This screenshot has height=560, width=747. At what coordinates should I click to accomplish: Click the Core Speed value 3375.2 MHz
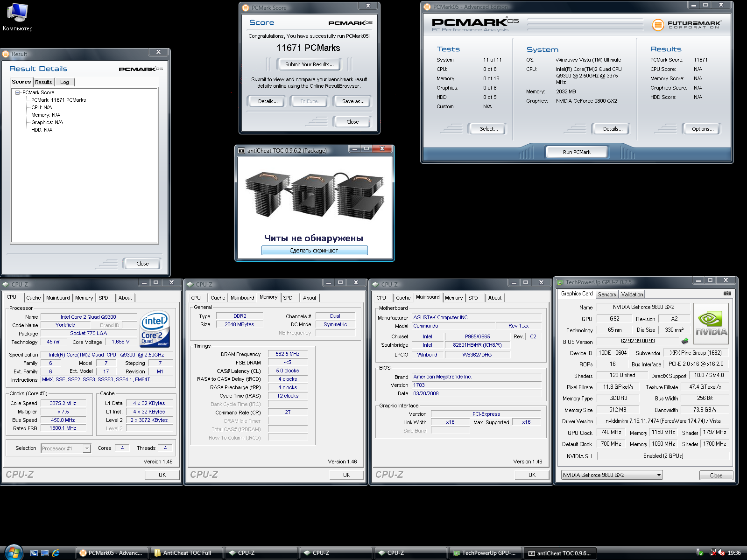coord(63,403)
